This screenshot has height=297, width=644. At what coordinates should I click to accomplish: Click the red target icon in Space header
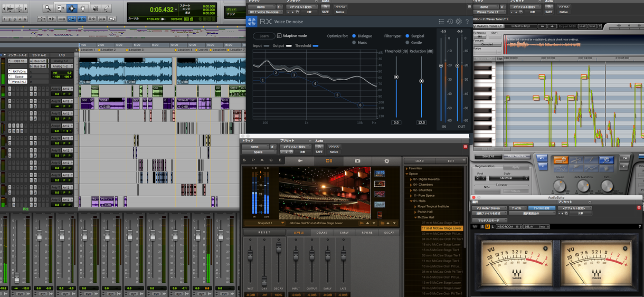[465, 147]
